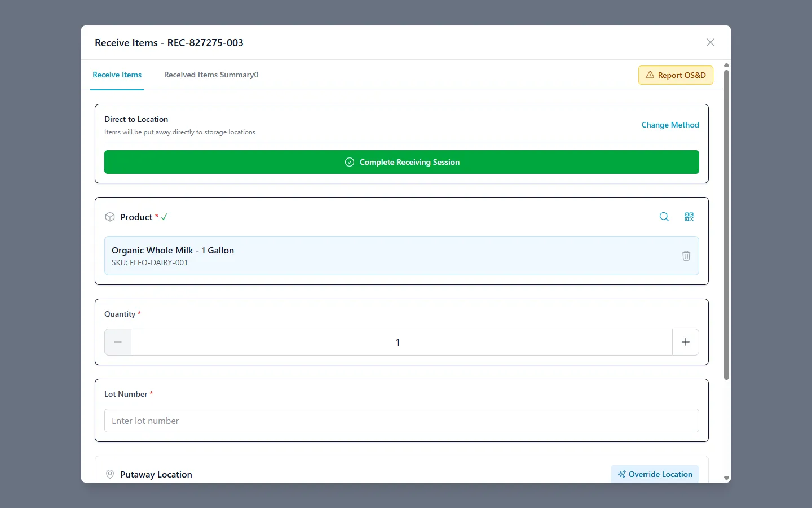Viewport: 812px width, 508px height.
Task: Open the barcode scanner in Product section
Action: coord(689,217)
